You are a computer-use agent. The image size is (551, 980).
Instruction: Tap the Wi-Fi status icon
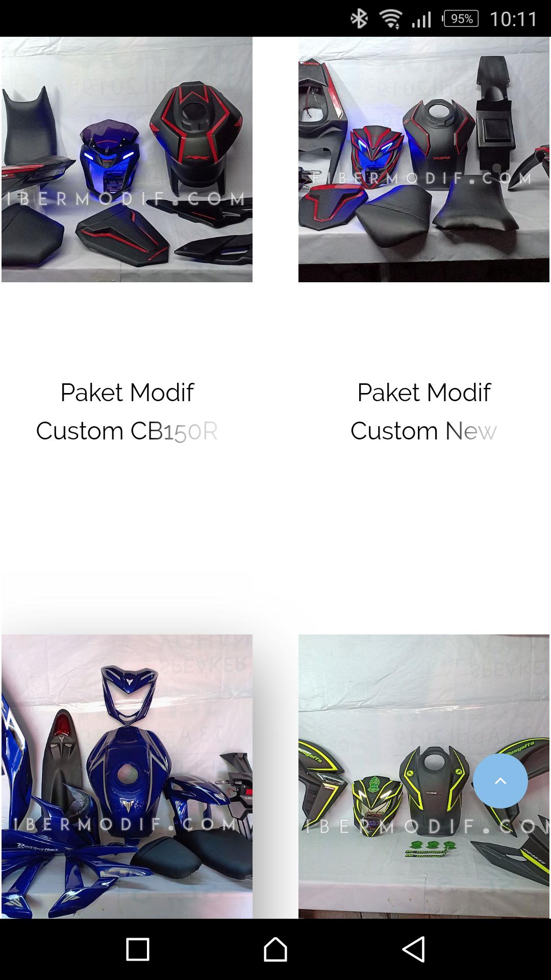point(390,19)
